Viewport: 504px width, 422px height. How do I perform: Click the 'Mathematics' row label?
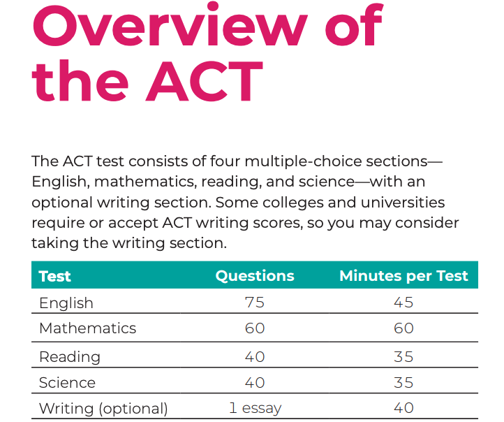pos(87,328)
